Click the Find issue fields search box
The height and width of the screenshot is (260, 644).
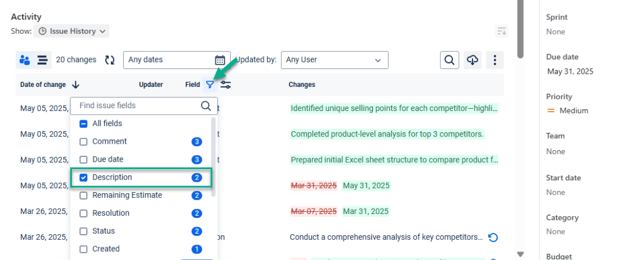coord(138,106)
